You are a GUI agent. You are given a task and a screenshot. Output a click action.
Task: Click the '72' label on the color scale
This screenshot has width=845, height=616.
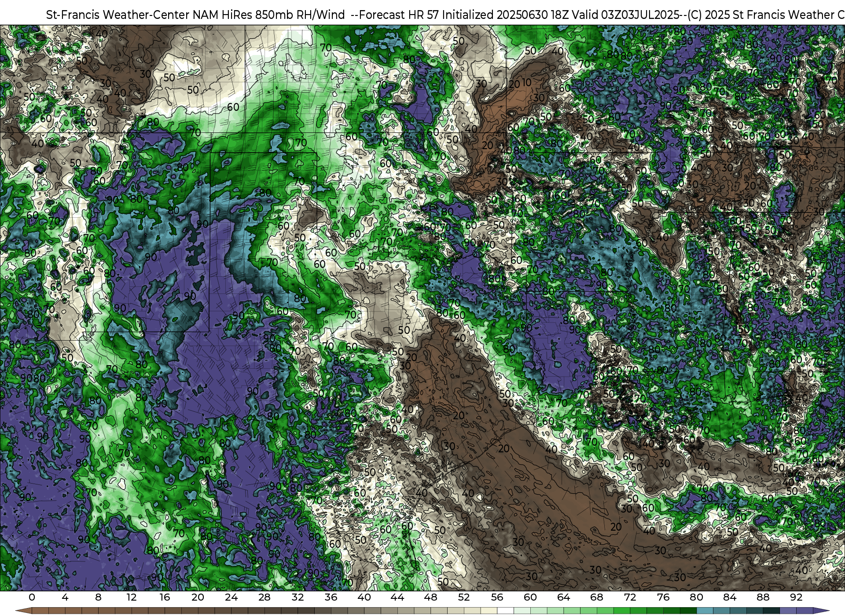click(x=630, y=597)
